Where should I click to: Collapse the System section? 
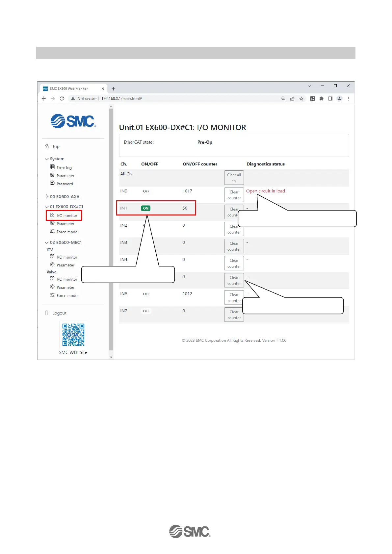click(x=55, y=159)
